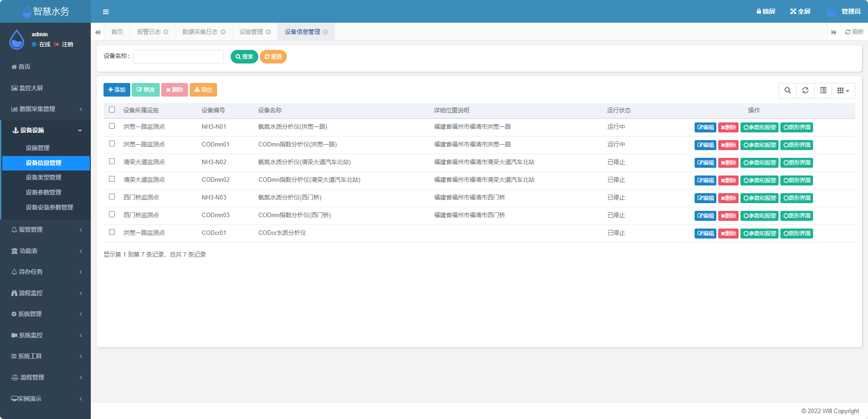Click the 智慧水务 logo
868x419 pixels.
point(45,11)
